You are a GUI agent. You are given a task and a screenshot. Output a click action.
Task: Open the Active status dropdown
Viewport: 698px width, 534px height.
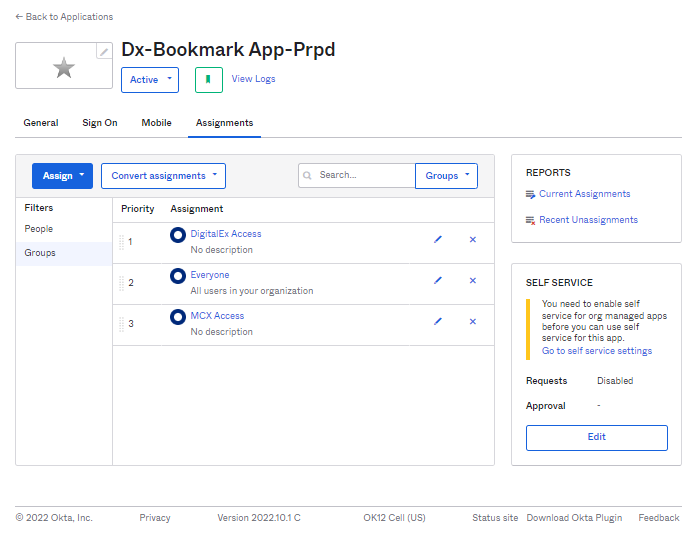pos(150,80)
